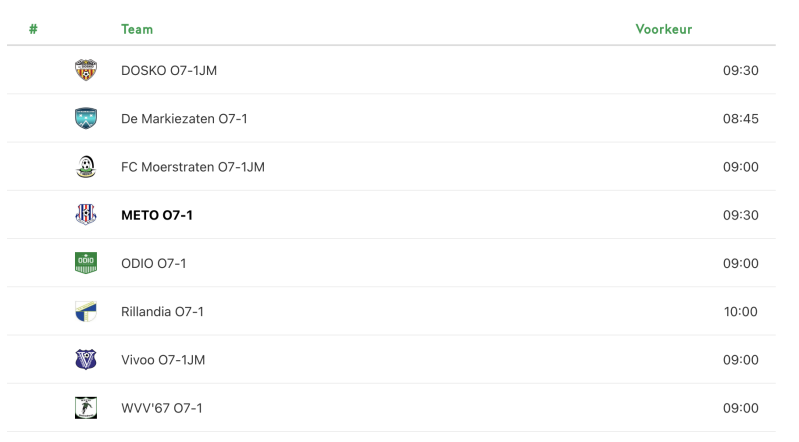This screenshot has width=799, height=442.
Task: Select FC Moerstraten O7-1JM team name
Action: 193,167
